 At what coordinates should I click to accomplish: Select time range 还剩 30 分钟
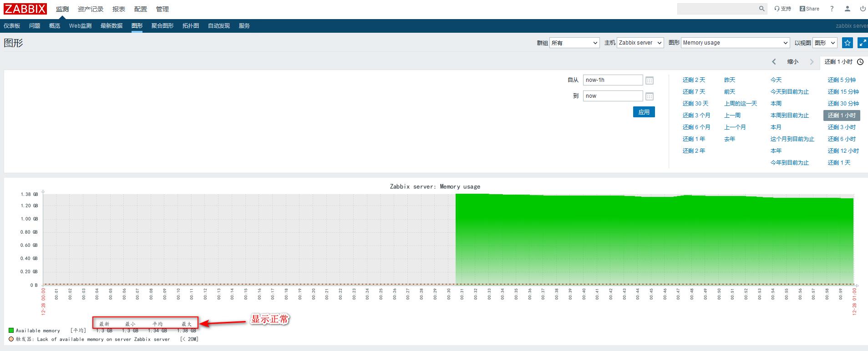click(x=843, y=103)
